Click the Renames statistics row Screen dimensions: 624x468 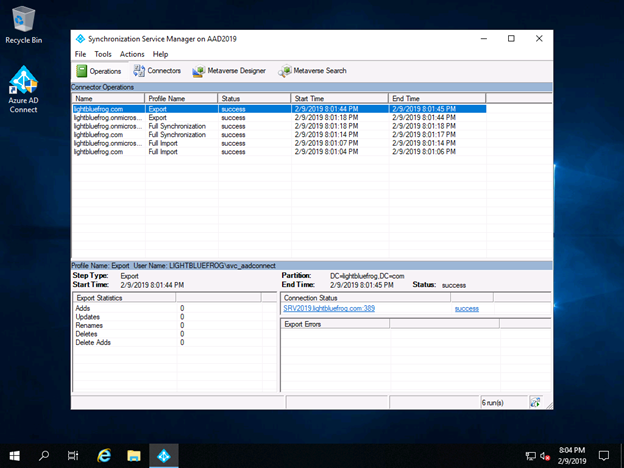coord(167,326)
